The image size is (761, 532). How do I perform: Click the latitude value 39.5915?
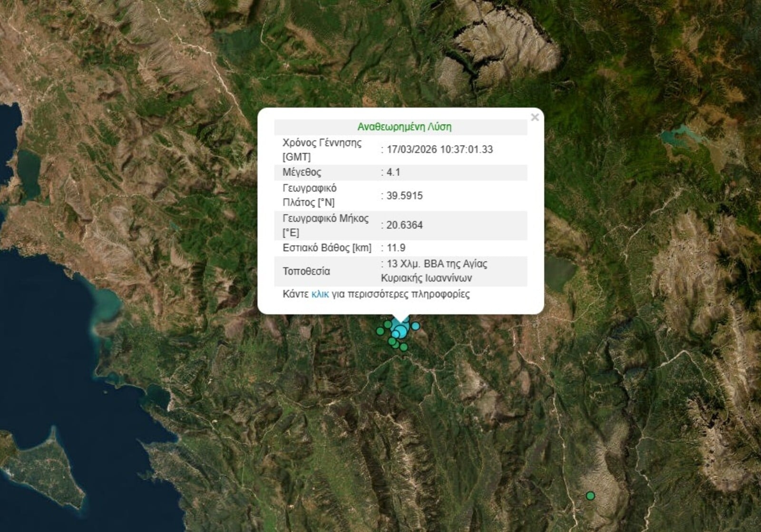click(404, 195)
